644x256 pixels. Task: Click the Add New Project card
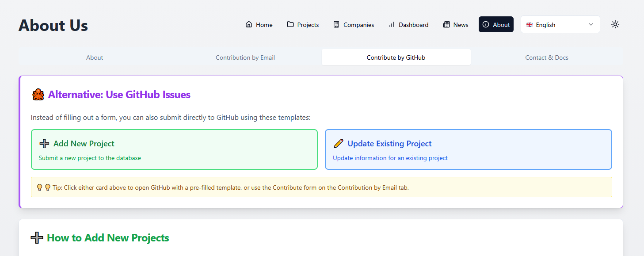pos(174,149)
